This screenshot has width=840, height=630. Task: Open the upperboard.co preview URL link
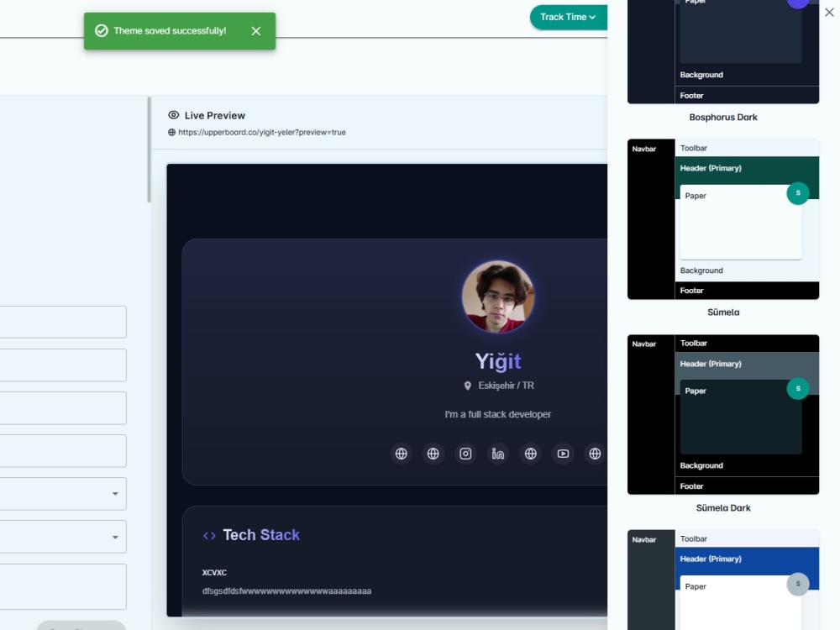tap(262, 133)
